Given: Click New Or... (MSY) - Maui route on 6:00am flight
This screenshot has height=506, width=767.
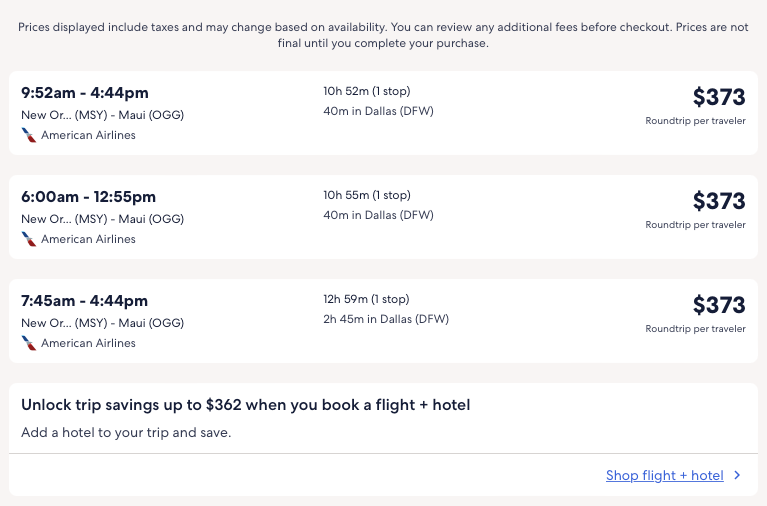Looking at the screenshot, I should click(x=102, y=219).
